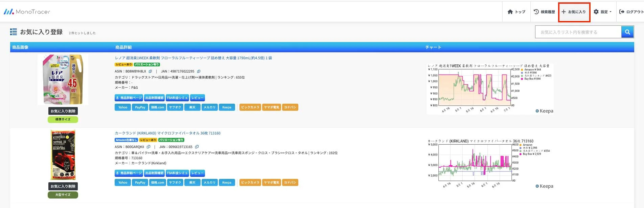Open the KIRKLAND towel product thumbnail
Viewport: 644px width, 208px height.
(x=63, y=155)
